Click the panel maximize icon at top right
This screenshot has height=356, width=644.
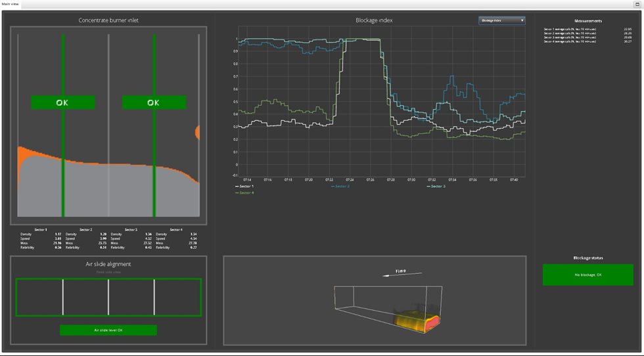(x=637, y=4)
